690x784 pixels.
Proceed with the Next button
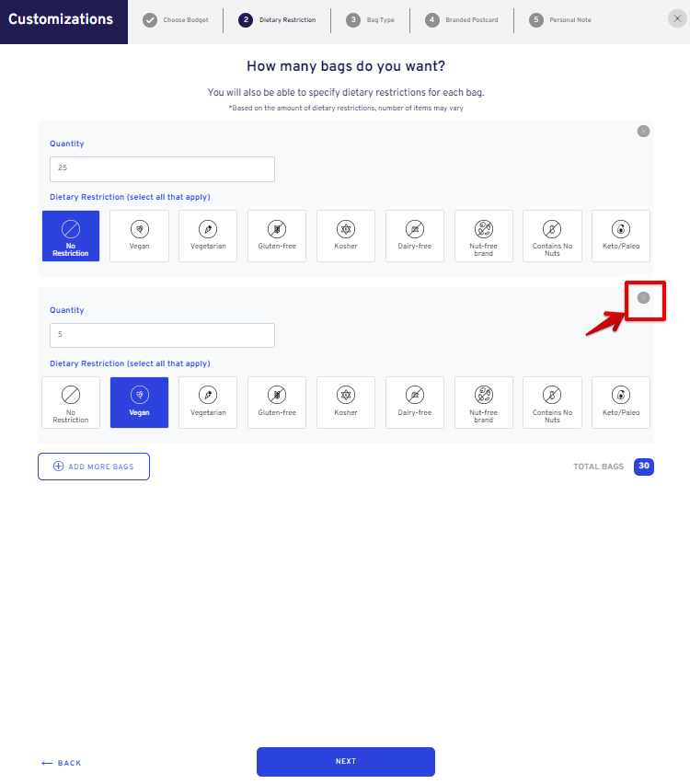tap(346, 762)
